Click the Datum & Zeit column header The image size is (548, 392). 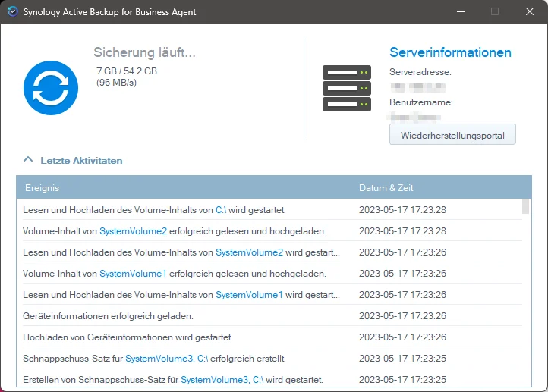(x=386, y=188)
